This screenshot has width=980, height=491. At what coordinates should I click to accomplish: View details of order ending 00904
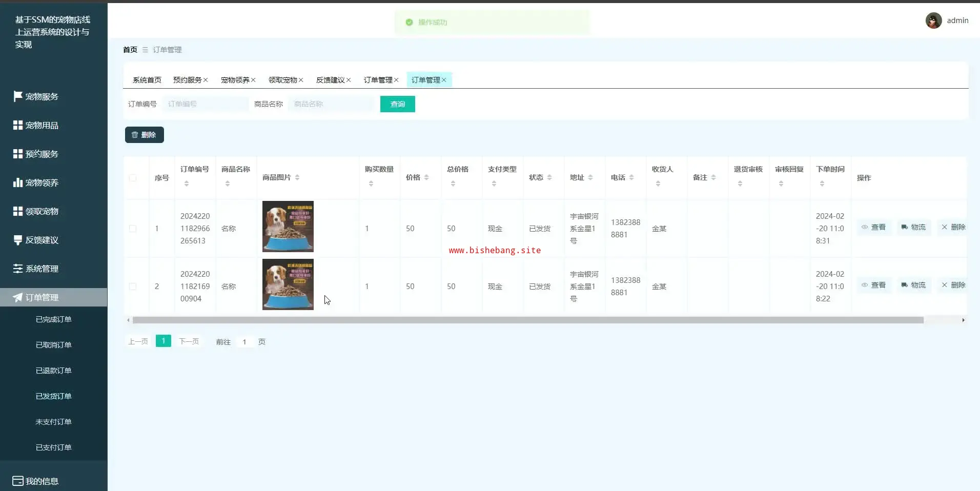pos(874,285)
